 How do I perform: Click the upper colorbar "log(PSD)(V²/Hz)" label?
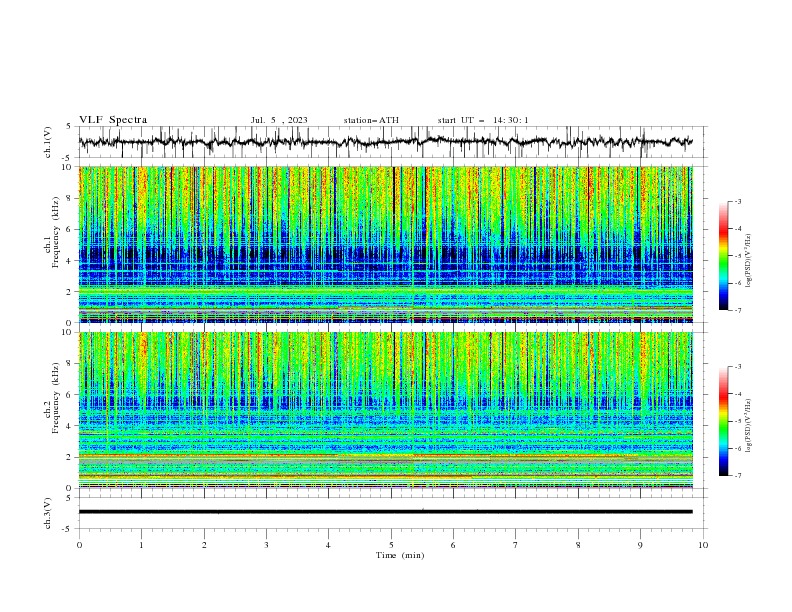pos(749,261)
